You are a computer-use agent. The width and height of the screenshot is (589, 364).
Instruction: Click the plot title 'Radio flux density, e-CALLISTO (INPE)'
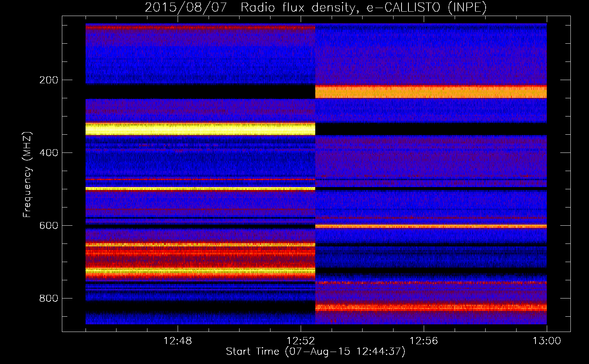tap(363, 8)
